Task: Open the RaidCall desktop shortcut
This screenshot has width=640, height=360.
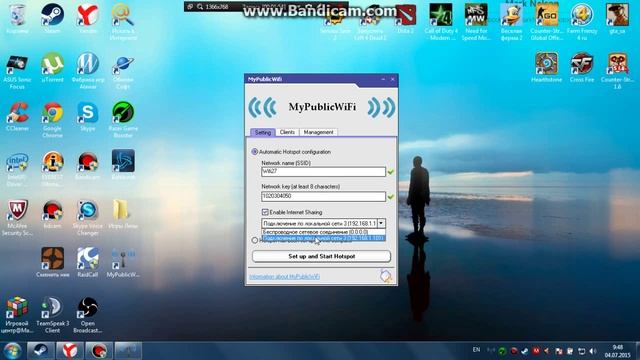Action: (88, 262)
